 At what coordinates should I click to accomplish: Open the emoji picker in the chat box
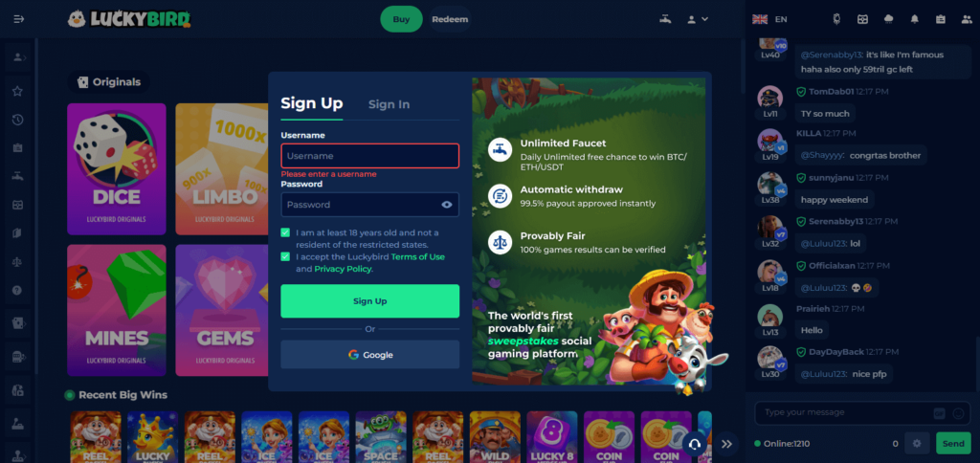tap(958, 413)
